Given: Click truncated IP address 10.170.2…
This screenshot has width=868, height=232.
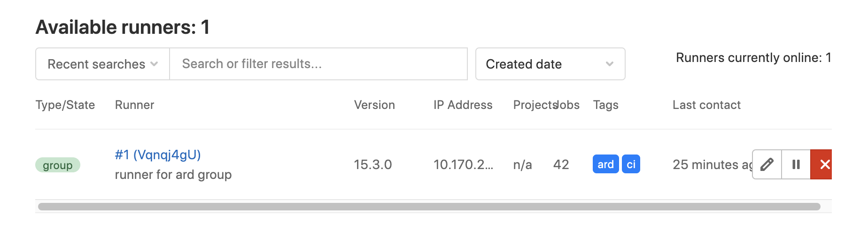Looking at the screenshot, I should pos(463,164).
